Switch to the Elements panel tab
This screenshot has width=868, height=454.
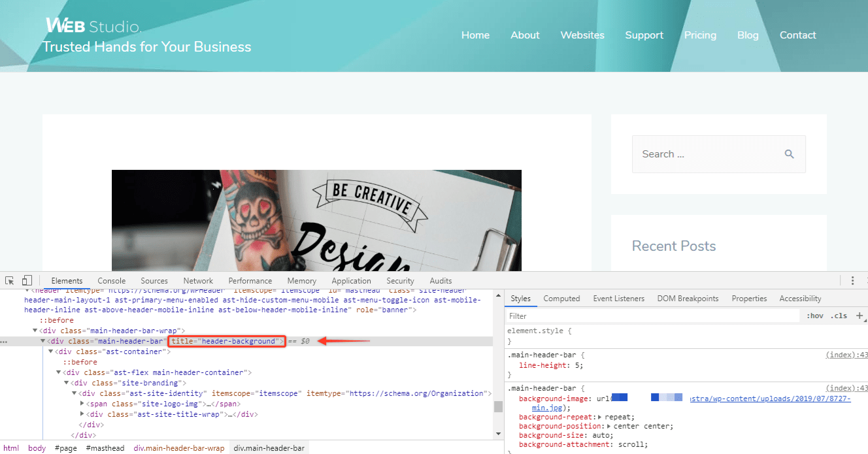pos(67,281)
